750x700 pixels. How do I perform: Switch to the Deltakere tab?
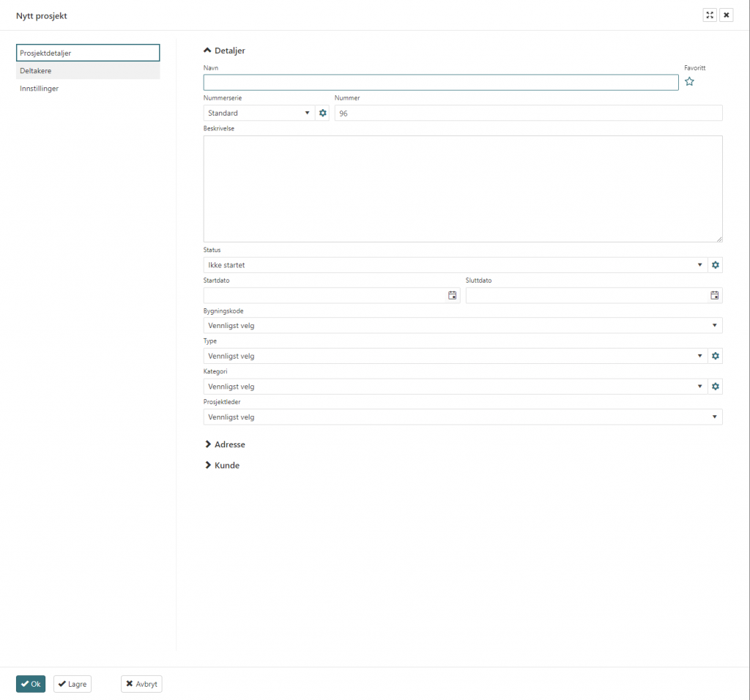88,71
